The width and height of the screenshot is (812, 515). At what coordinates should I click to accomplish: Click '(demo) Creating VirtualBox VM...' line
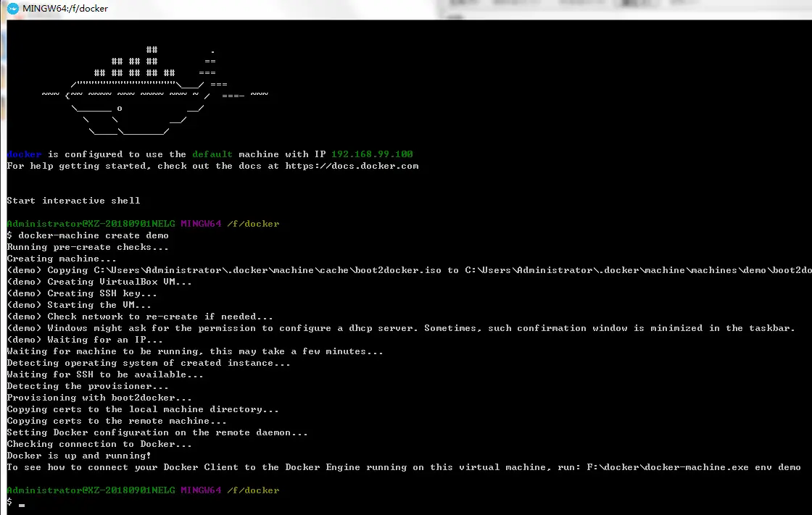[x=99, y=282]
